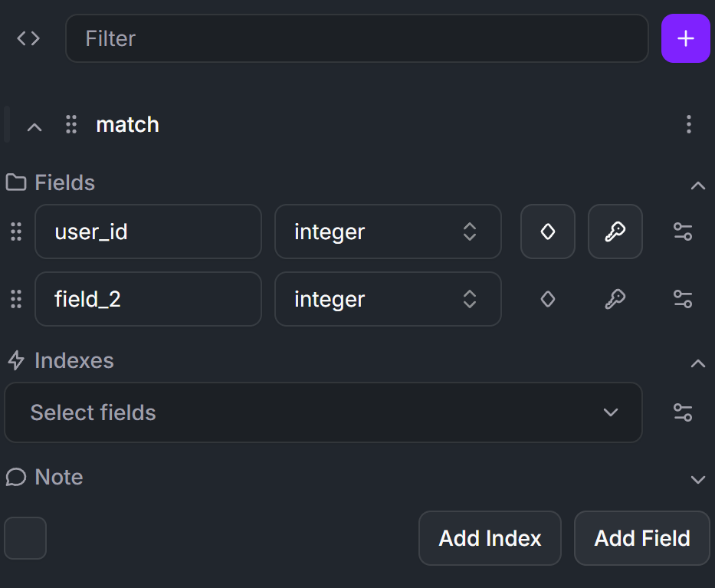
Task: Click the Add Field button
Action: 642,538
